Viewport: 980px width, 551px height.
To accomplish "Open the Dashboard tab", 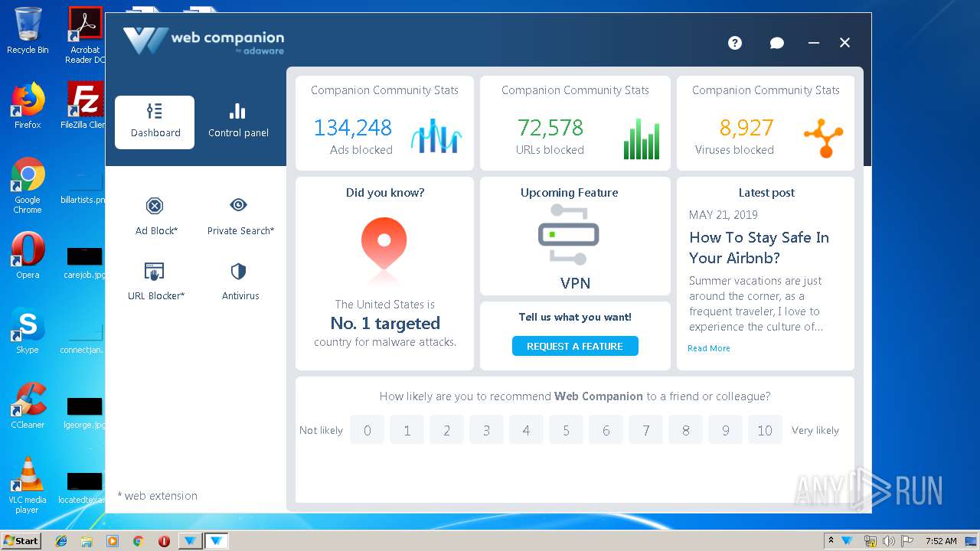I will (x=155, y=122).
